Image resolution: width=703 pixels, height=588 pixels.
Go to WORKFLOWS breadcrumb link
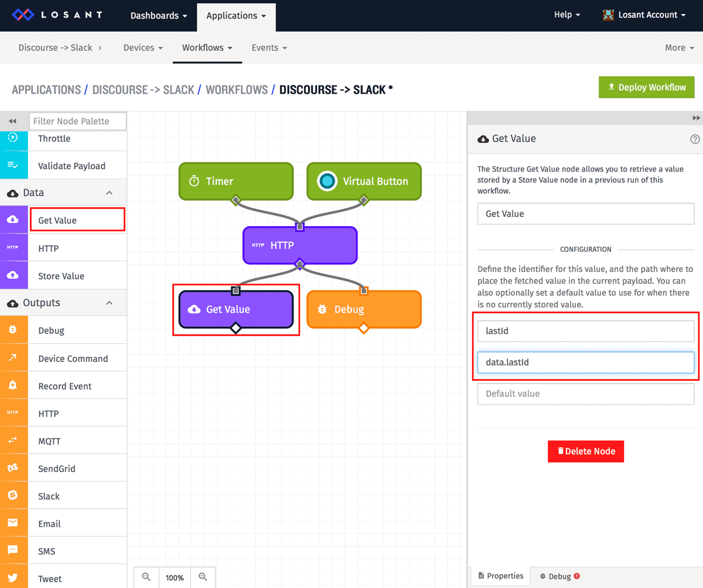(x=236, y=90)
